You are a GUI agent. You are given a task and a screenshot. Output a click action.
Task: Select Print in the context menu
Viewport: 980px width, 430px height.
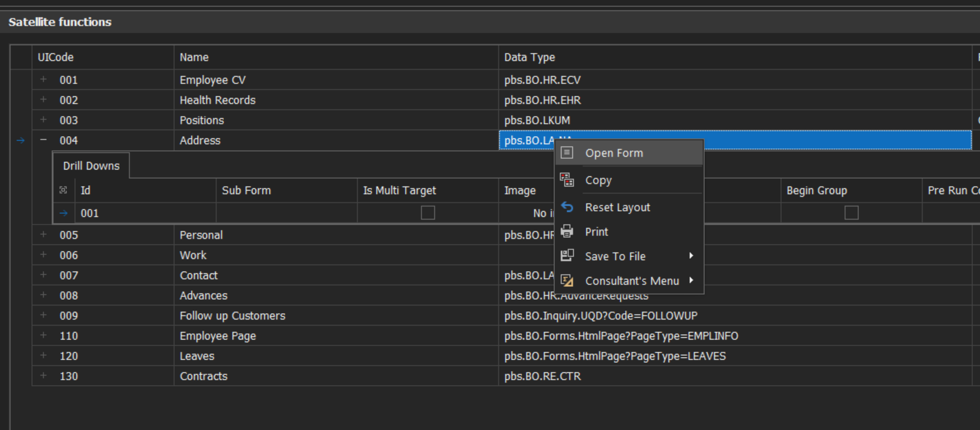(x=629, y=231)
